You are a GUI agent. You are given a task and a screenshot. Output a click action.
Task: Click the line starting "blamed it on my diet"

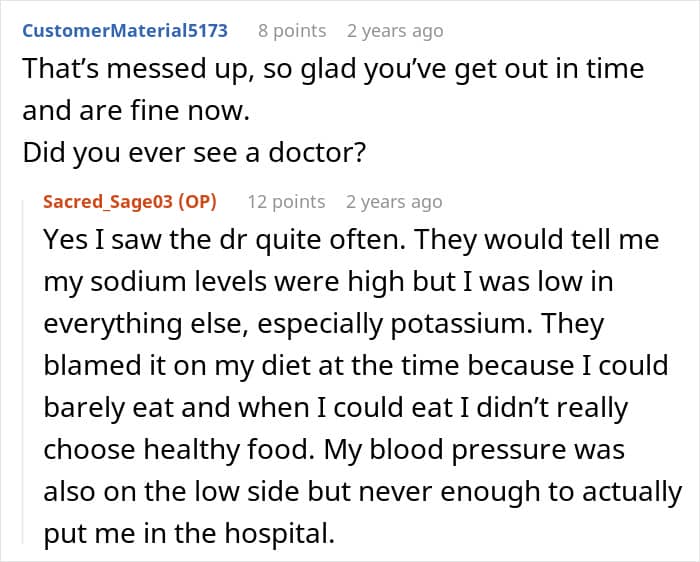coord(355,366)
